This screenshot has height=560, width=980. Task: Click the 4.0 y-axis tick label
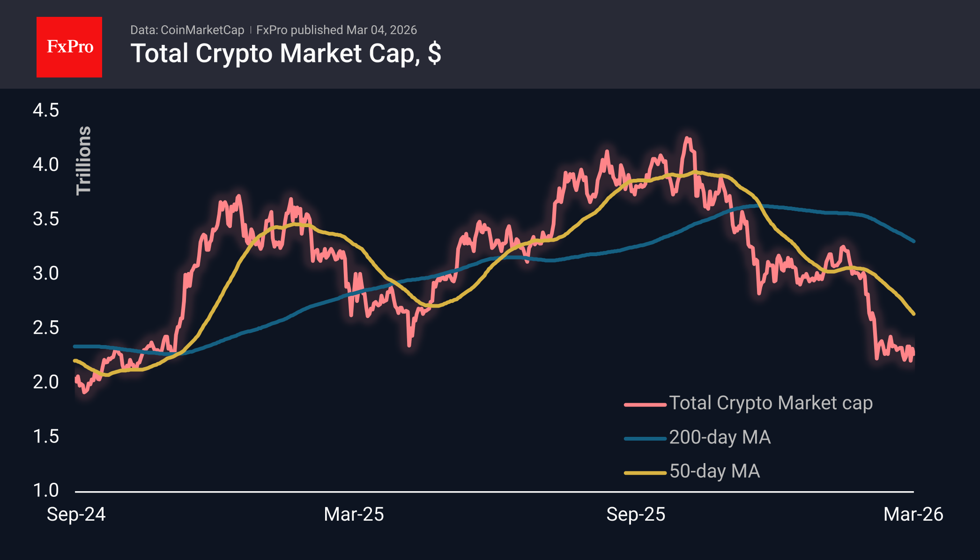(46, 165)
